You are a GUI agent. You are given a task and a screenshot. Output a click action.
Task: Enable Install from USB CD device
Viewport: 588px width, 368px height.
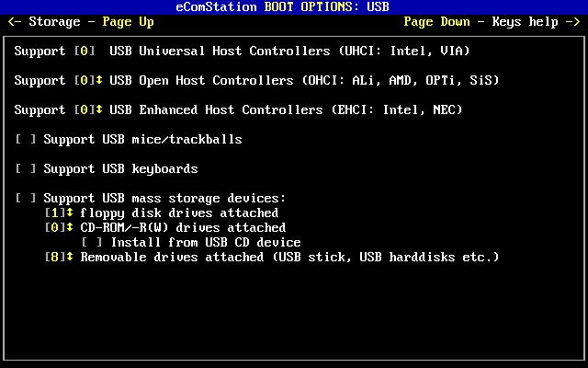(x=92, y=242)
